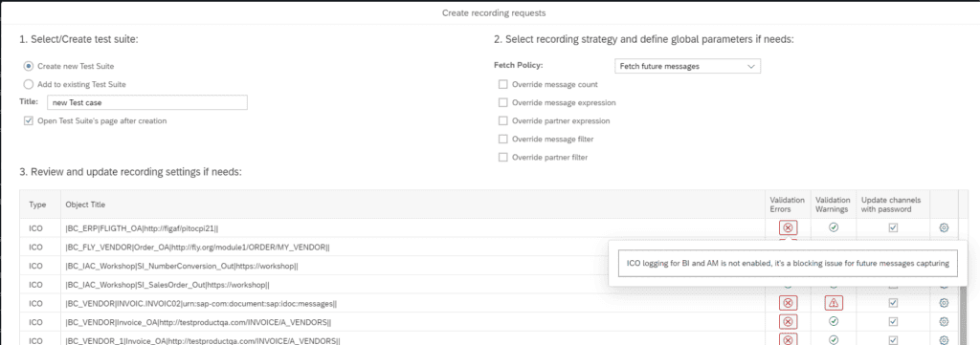Click the validation error icon for BC_ERP FLIGTH_OA
980x345 pixels.
(788, 227)
